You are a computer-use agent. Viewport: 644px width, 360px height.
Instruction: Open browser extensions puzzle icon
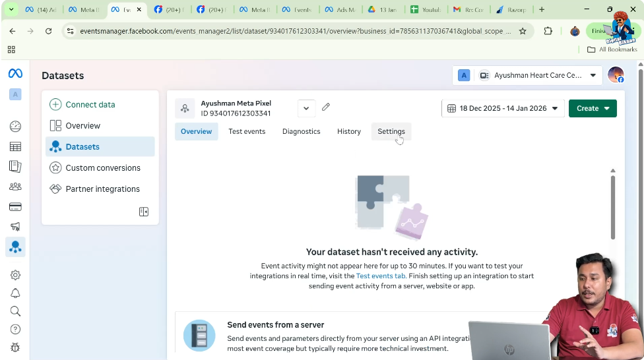click(x=548, y=31)
